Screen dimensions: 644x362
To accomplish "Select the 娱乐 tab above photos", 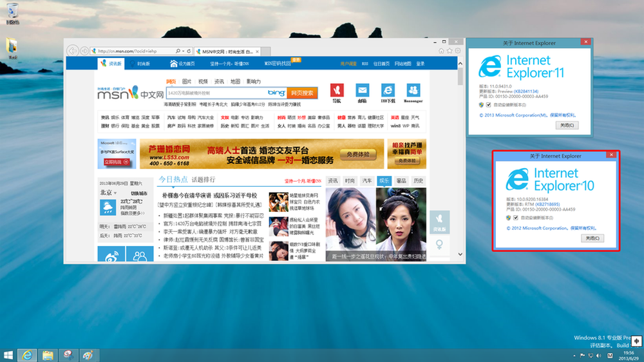I will (384, 181).
